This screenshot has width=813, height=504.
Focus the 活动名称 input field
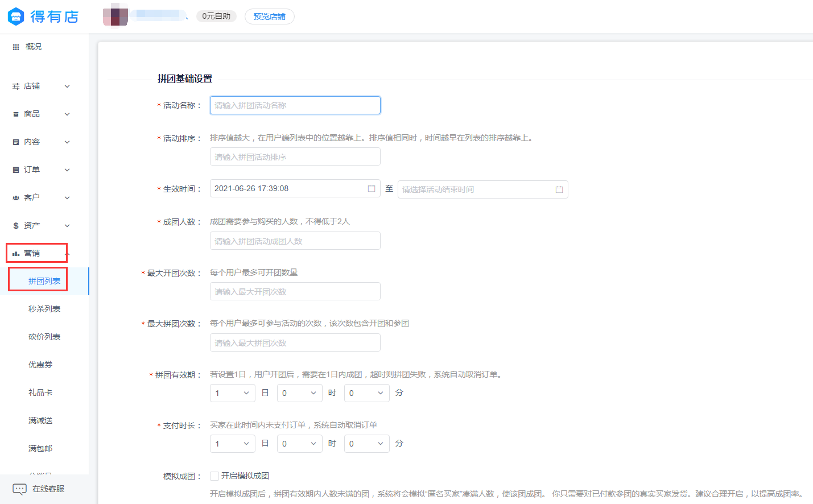point(295,105)
